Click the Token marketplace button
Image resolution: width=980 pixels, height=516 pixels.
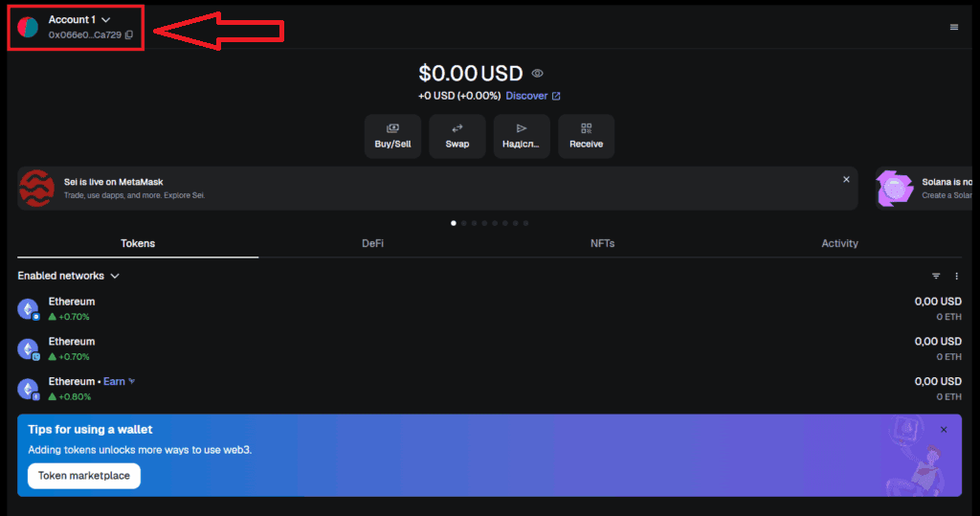pos(84,476)
